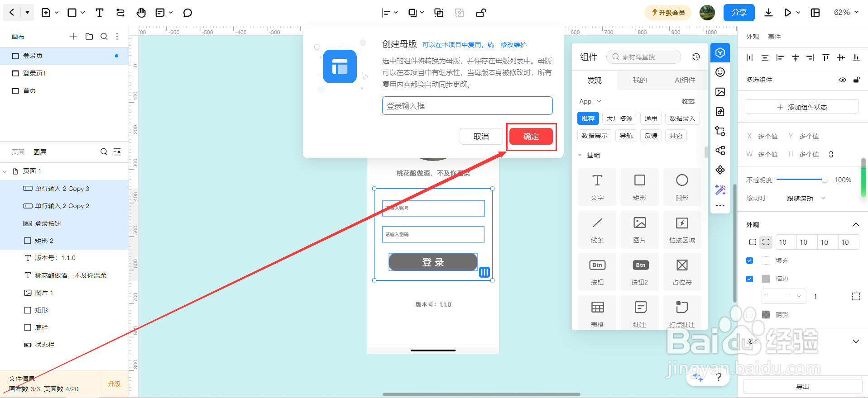This screenshot has width=868, height=398.
Task: Insert the Rectangle basic component
Action: 640,187
